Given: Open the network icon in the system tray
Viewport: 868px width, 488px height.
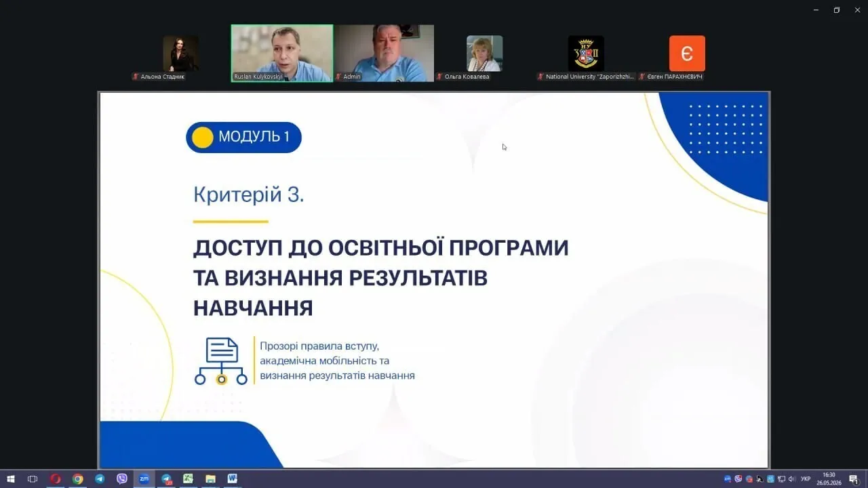Looking at the screenshot, I should 781,479.
